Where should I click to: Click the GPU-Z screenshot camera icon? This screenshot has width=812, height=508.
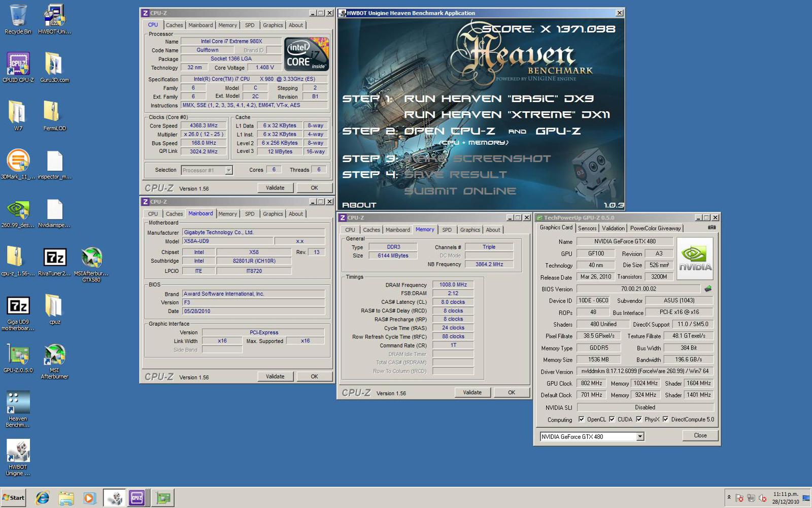712,228
